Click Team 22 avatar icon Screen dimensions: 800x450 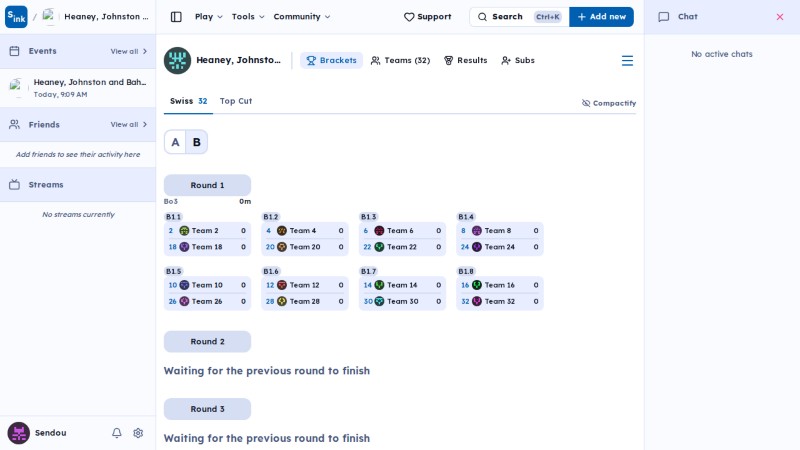pos(379,247)
